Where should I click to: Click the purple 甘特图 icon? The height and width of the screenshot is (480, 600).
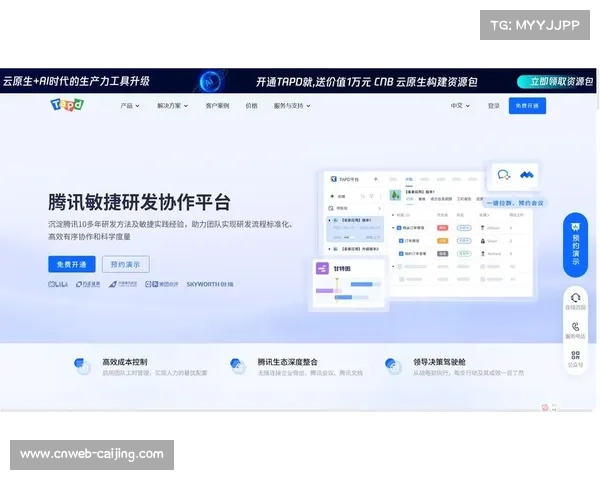click(322, 268)
